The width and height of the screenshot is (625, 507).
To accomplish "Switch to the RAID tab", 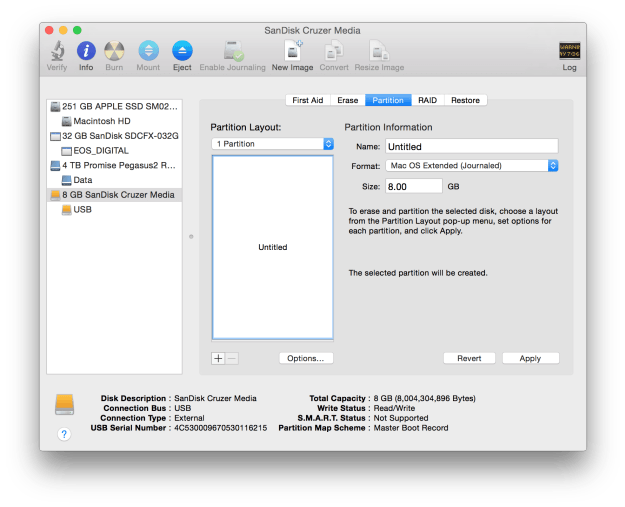I will point(428,100).
